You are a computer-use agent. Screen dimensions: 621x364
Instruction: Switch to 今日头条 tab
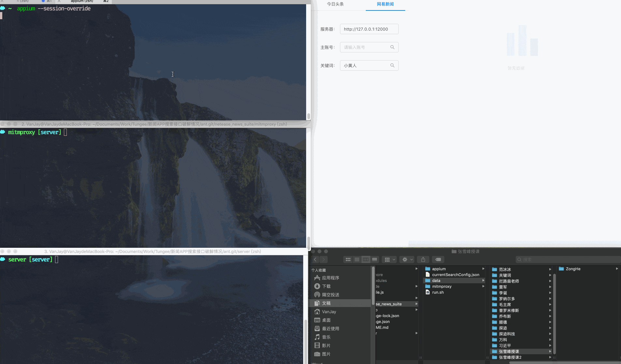pos(335,4)
